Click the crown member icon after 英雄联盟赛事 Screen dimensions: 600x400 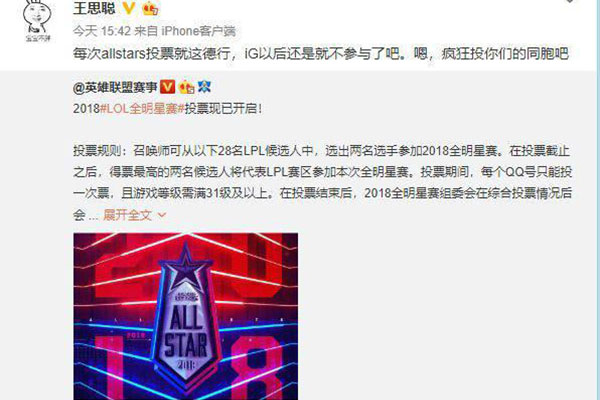pyautogui.click(x=186, y=87)
